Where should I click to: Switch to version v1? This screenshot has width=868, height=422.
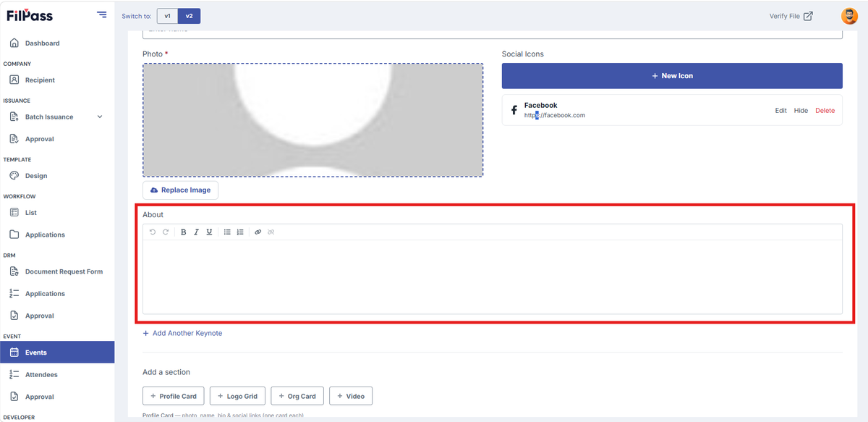coord(167,16)
